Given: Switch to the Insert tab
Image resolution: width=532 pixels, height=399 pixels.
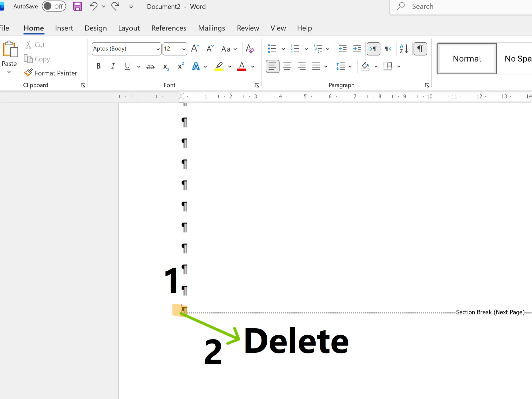Looking at the screenshot, I should pos(64,28).
